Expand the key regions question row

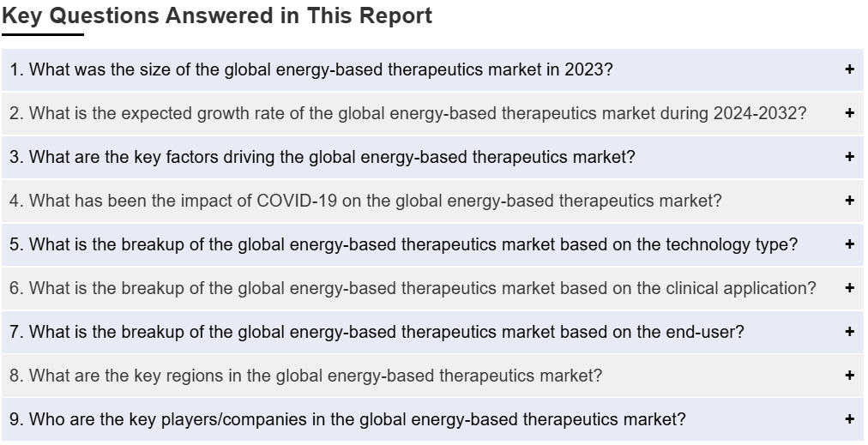(432, 376)
